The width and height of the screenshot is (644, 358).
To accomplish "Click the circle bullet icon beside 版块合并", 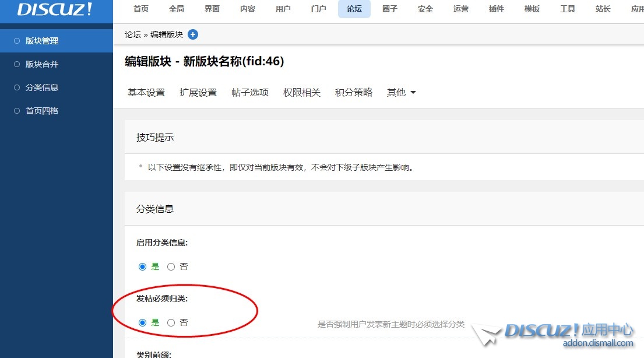I will tap(17, 64).
